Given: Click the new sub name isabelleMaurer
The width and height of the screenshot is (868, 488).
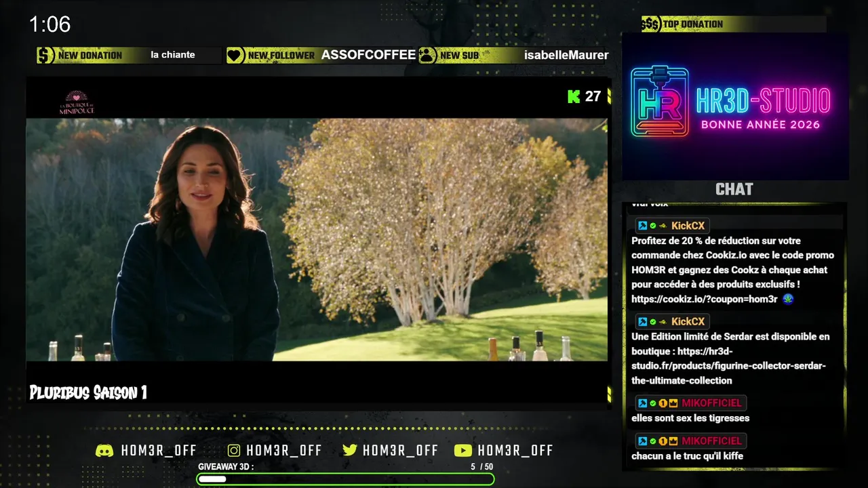Looking at the screenshot, I should tap(566, 56).
